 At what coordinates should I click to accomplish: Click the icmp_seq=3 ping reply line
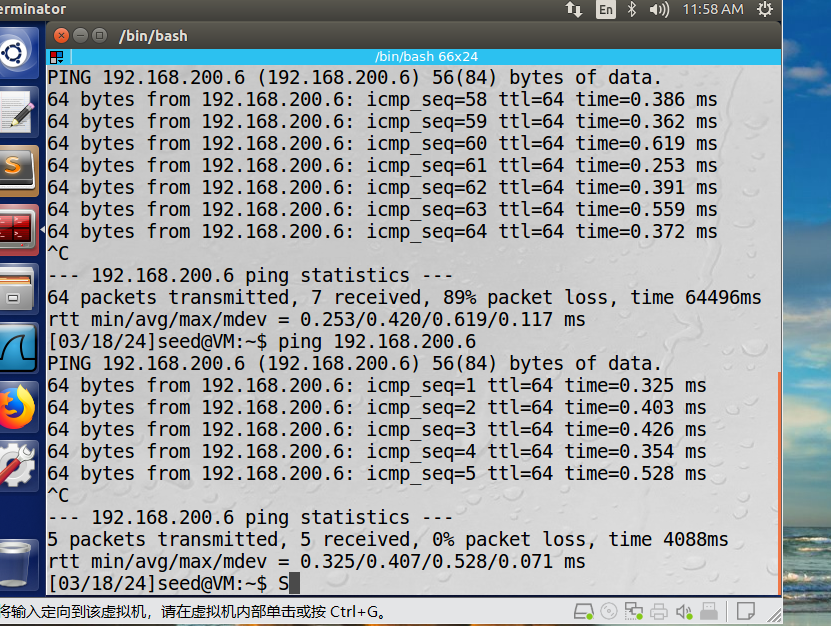[x=377, y=430]
